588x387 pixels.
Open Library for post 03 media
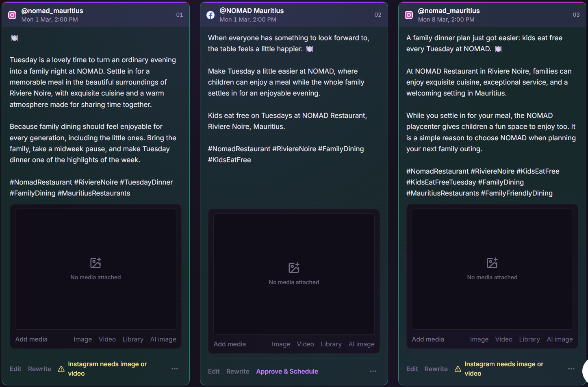529,339
